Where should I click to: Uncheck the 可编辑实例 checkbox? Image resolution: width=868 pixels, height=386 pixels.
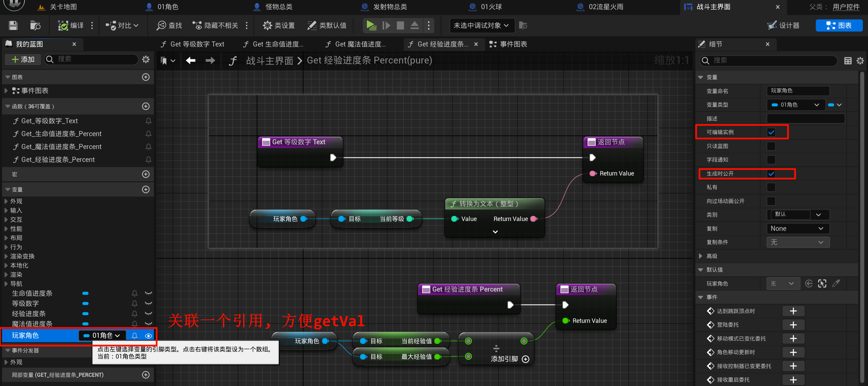coord(771,132)
